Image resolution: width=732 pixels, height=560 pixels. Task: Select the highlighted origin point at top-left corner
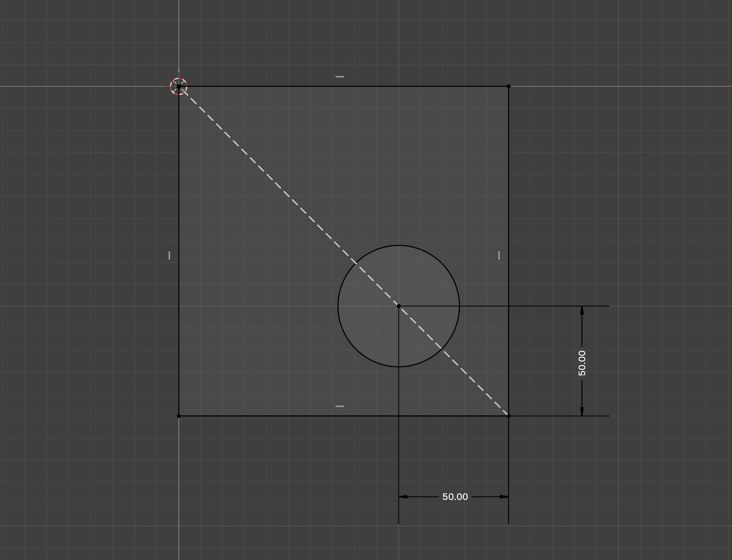tap(179, 86)
